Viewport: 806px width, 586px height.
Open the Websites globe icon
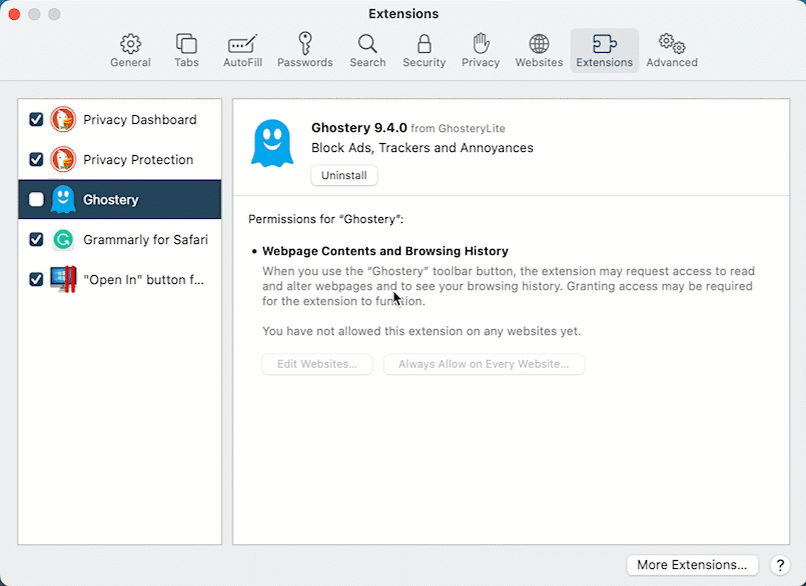coord(539,44)
